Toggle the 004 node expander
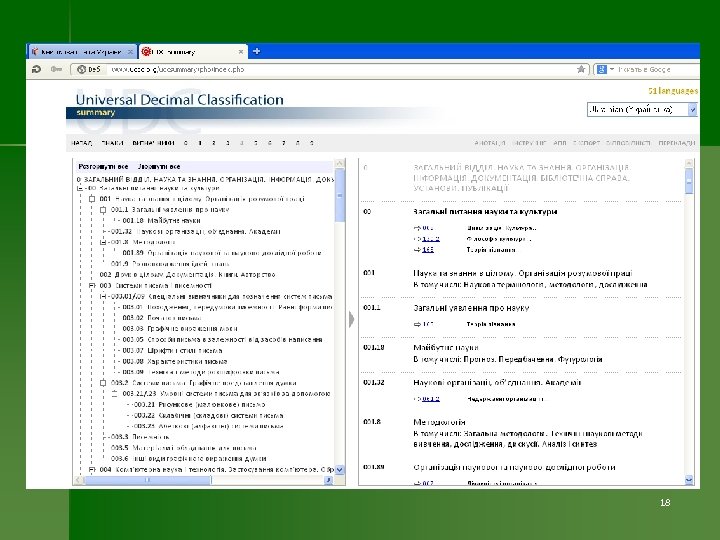This screenshot has width=720, height=540. (x=91, y=470)
